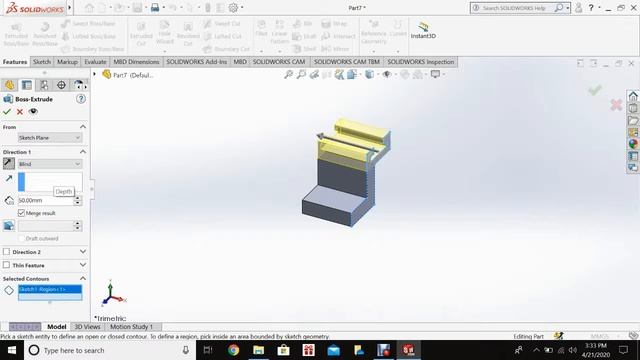Click Instant3D in the Features ribbon
This screenshot has height=360, width=640.
click(x=423, y=31)
